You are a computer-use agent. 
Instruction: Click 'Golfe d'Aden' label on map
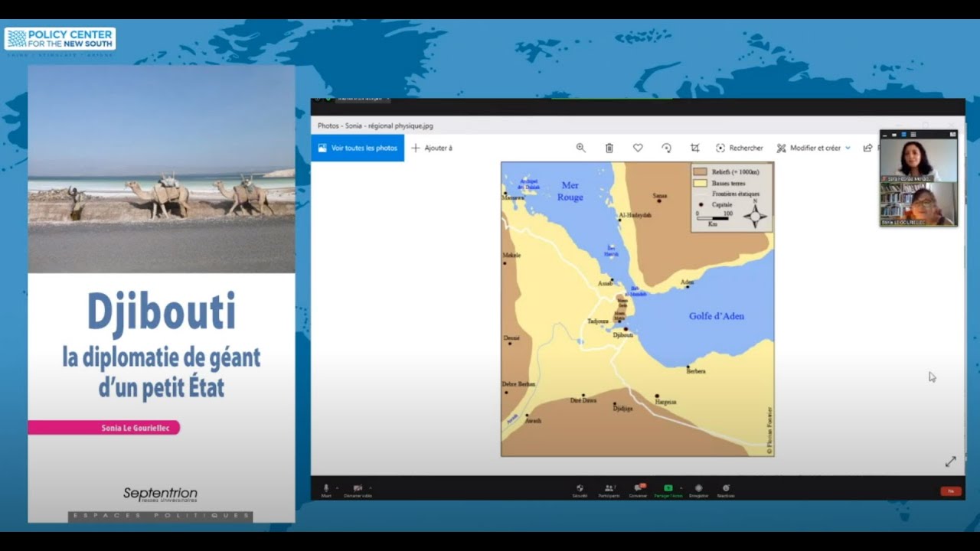coord(716,316)
